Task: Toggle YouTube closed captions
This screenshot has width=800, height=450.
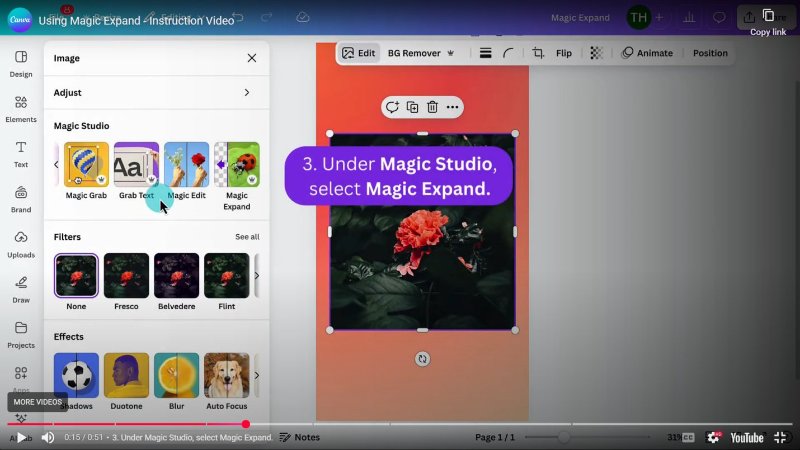Action: [688, 437]
